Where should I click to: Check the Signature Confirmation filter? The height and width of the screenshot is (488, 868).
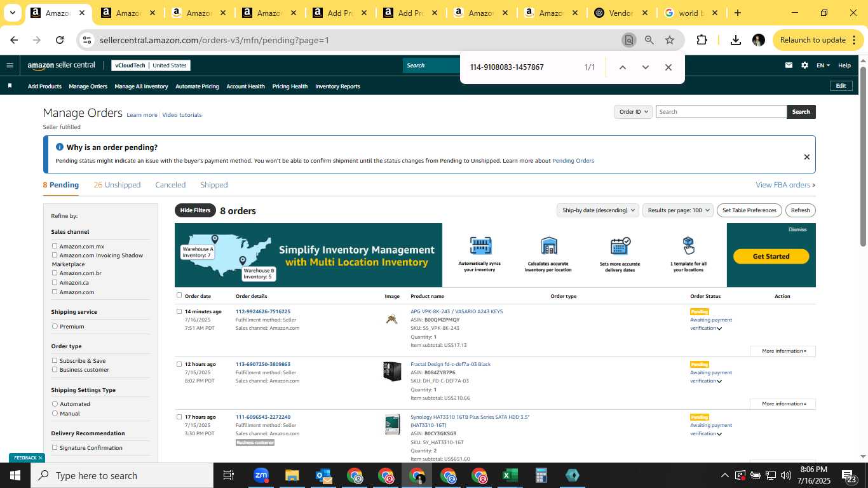point(55,447)
